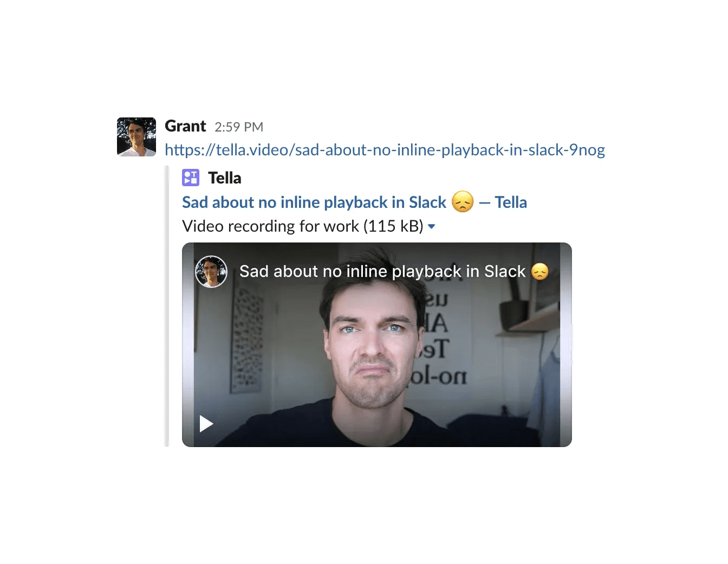728x564 pixels.
Task: Click the purple Tella app logo
Action: [191, 178]
